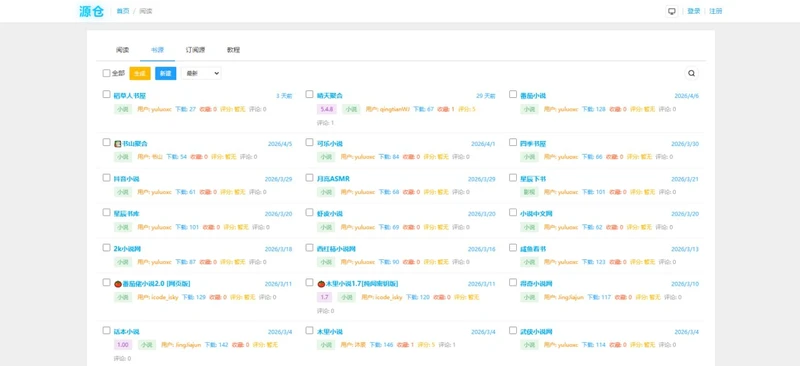Tick the 书山聚合 checkbox
The height and width of the screenshot is (366, 800).
(106, 142)
